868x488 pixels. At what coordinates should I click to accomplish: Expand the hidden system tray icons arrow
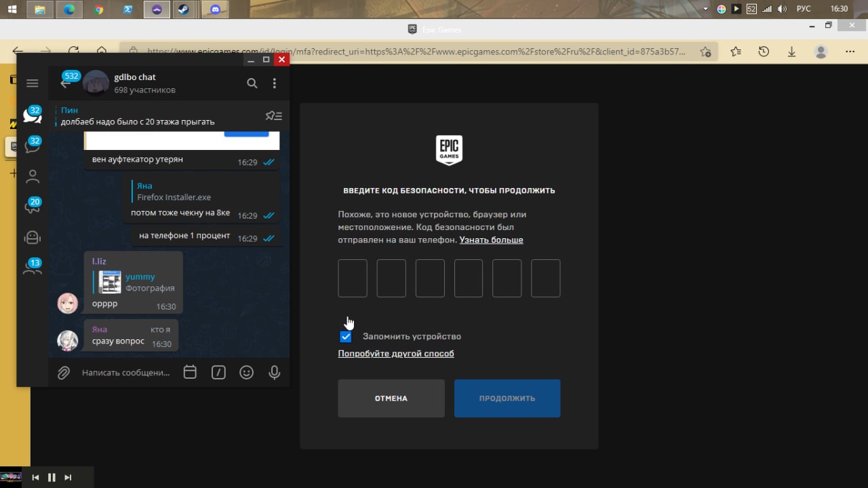tap(705, 10)
